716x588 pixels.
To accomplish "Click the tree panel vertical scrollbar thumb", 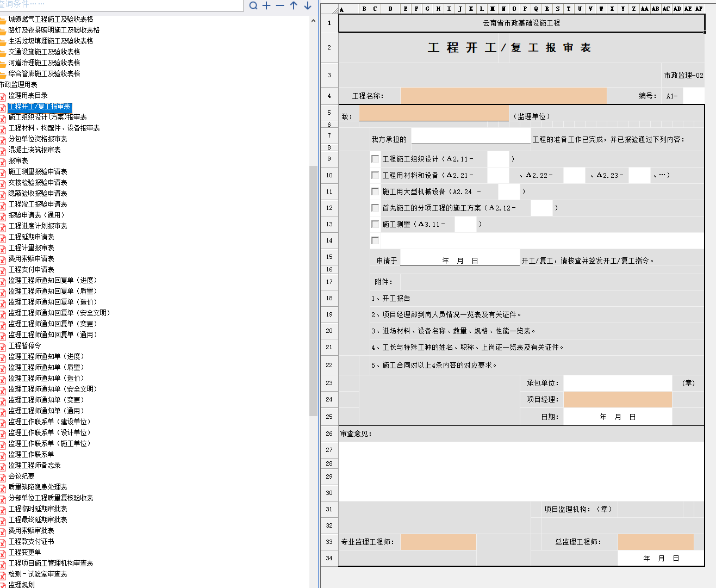I will [313, 291].
